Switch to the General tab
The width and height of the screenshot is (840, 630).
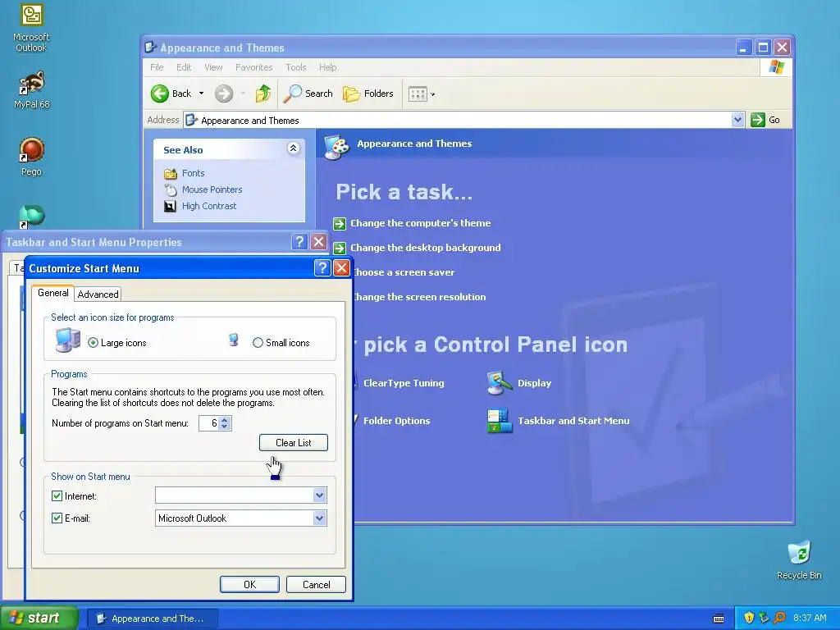(x=53, y=293)
